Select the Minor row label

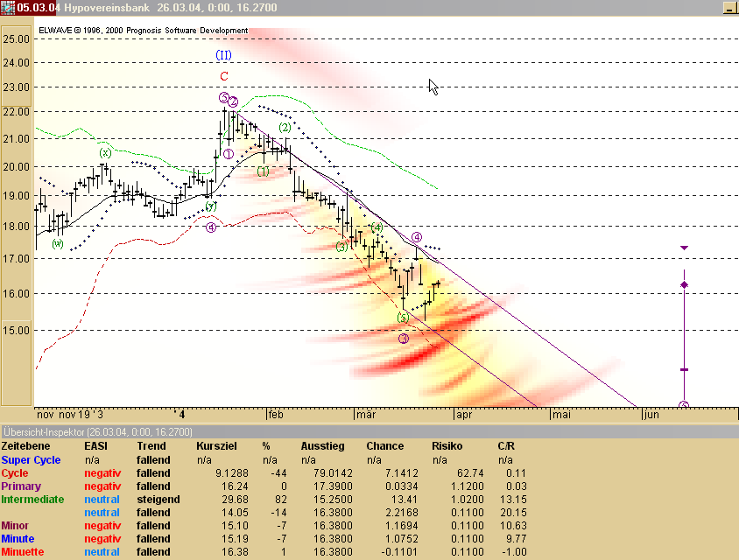tap(15, 526)
